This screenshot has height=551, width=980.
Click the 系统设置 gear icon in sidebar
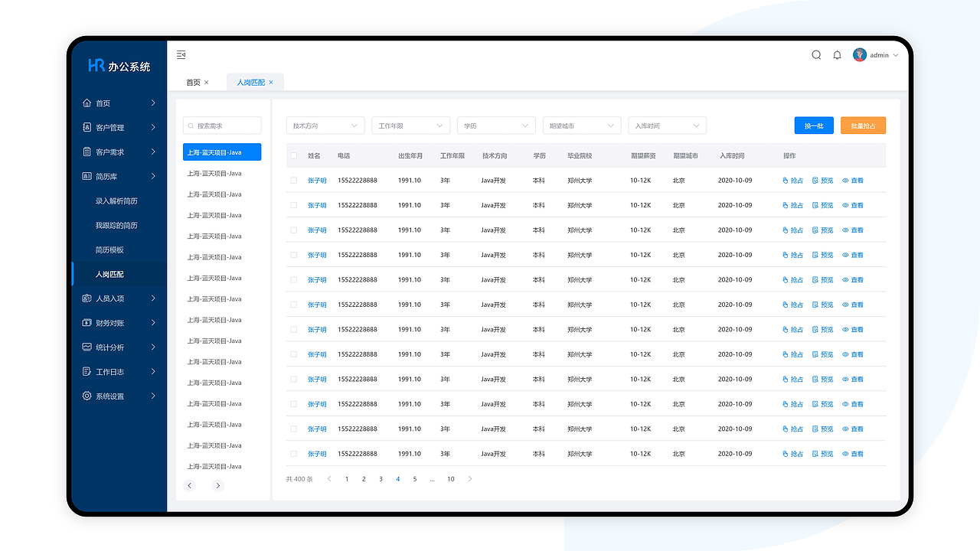pyautogui.click(x=87, y=396)
